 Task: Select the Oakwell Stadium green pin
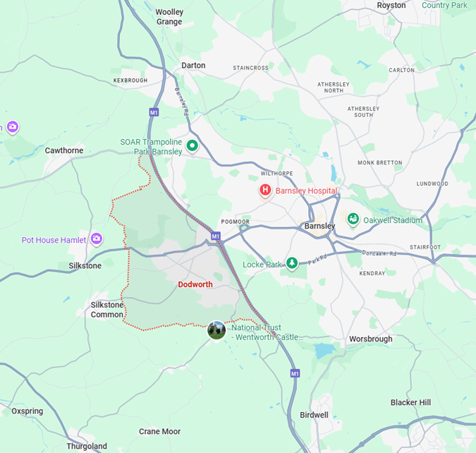[x=353, y=219]
